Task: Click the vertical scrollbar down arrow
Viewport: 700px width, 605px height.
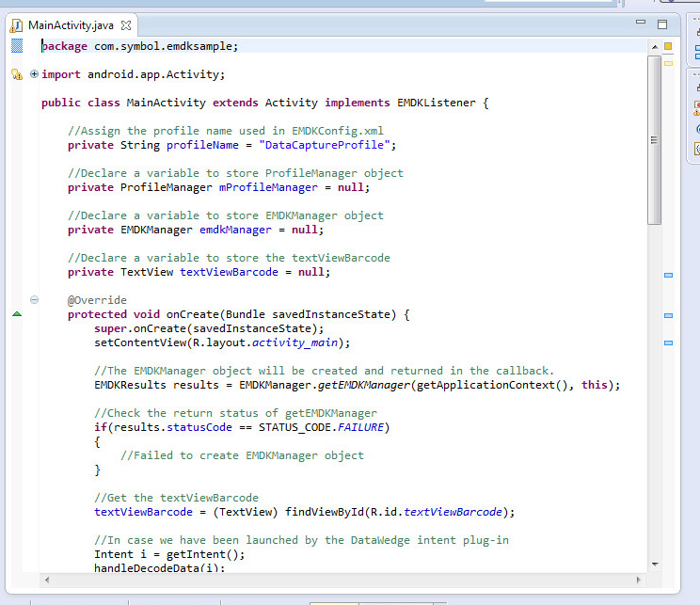Action: [655, 564]
